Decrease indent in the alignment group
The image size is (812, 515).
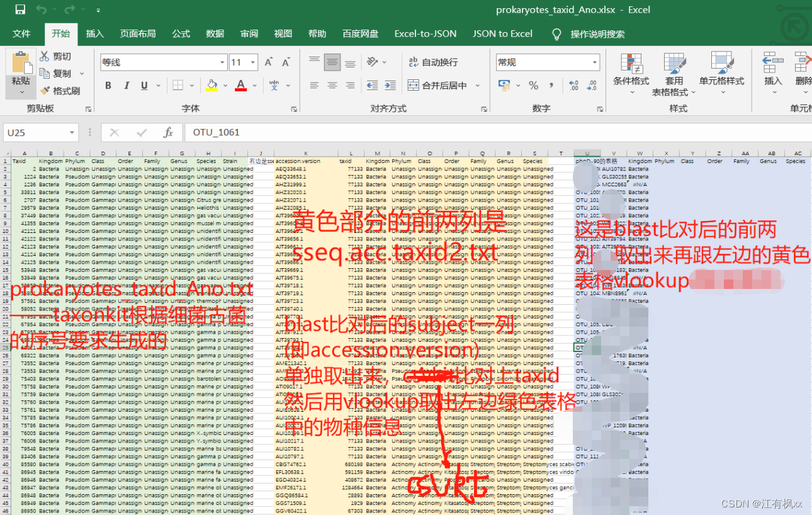click(373, 85)
